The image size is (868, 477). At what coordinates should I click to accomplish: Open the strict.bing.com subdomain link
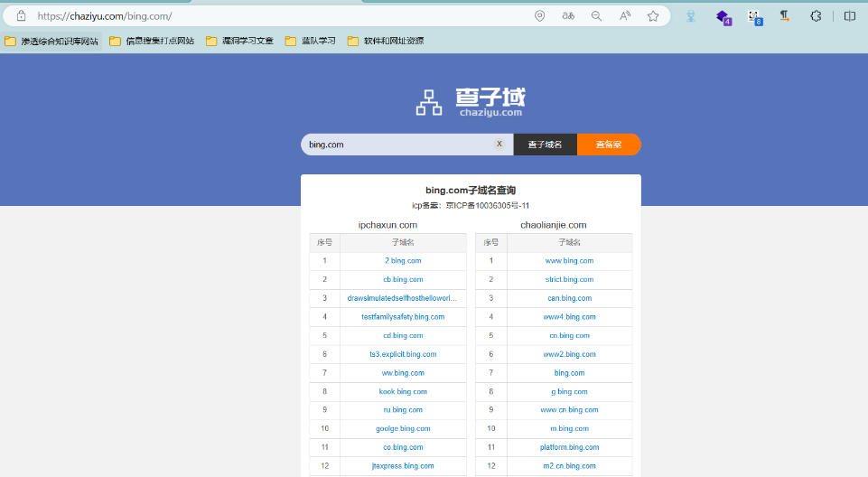[569, 279]
